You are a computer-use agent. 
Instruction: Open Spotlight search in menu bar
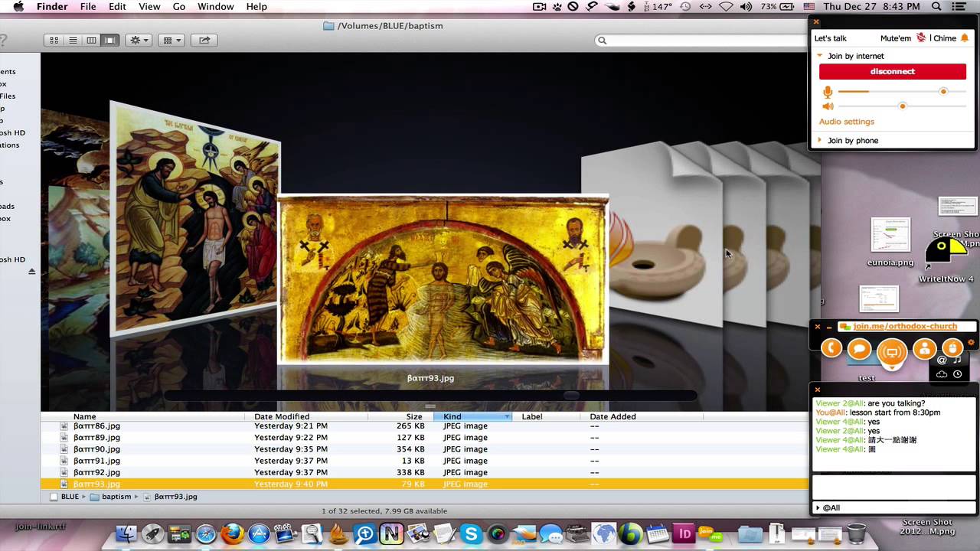click(936, 7)
